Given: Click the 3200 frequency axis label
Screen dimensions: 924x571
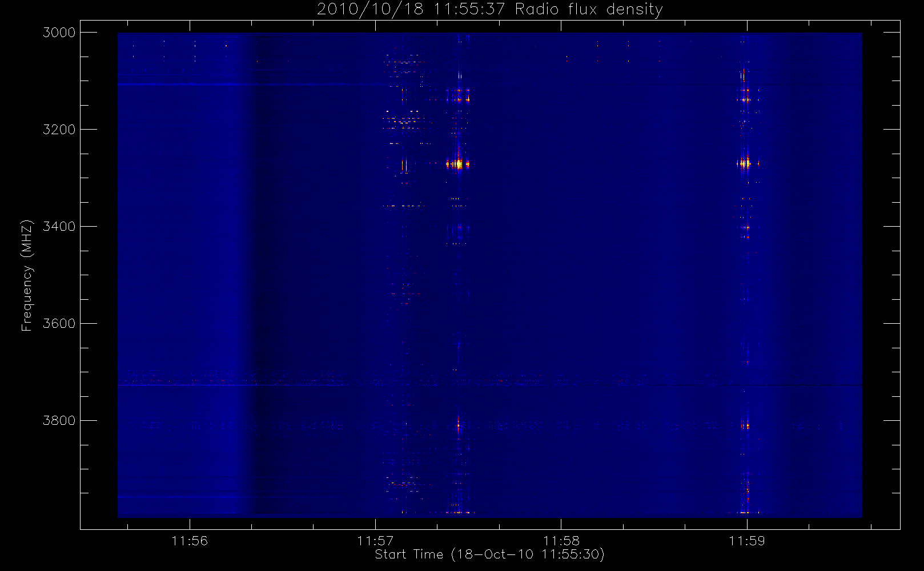Looking at the screenshot, I should pos(59,130).
